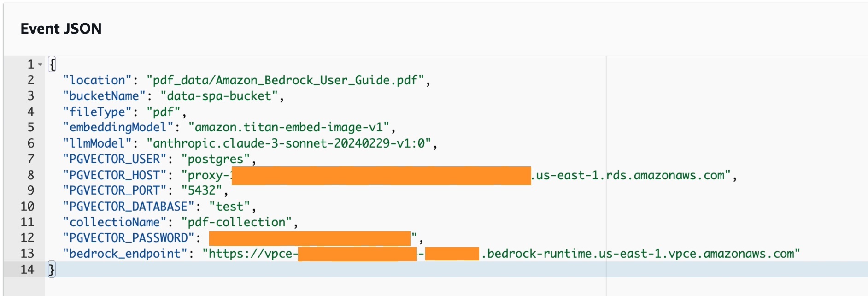Click the "embeddingModel" key
This screenshot has height=296, width=868.
point(118,127)
